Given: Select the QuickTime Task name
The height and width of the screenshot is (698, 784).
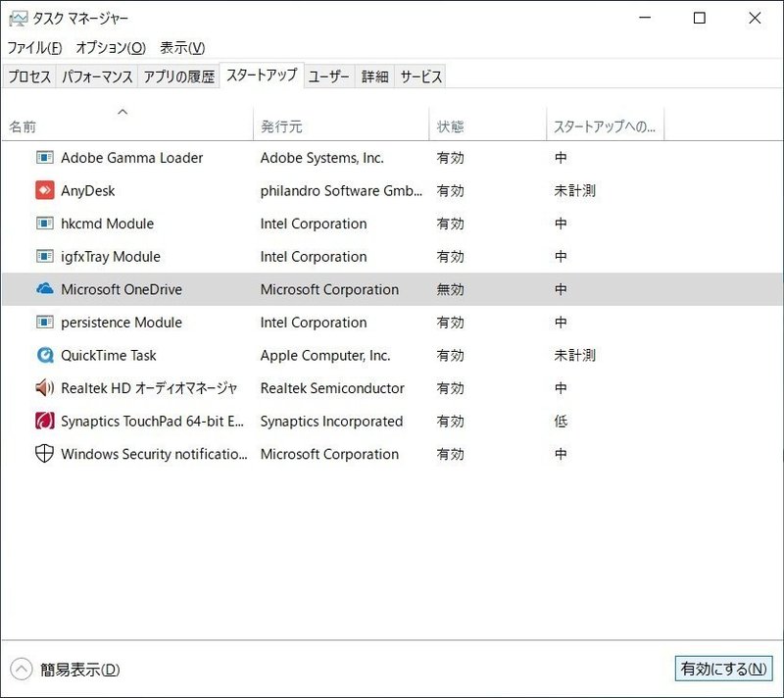Looking at the screenshot, I should click(x=109, y=356).
